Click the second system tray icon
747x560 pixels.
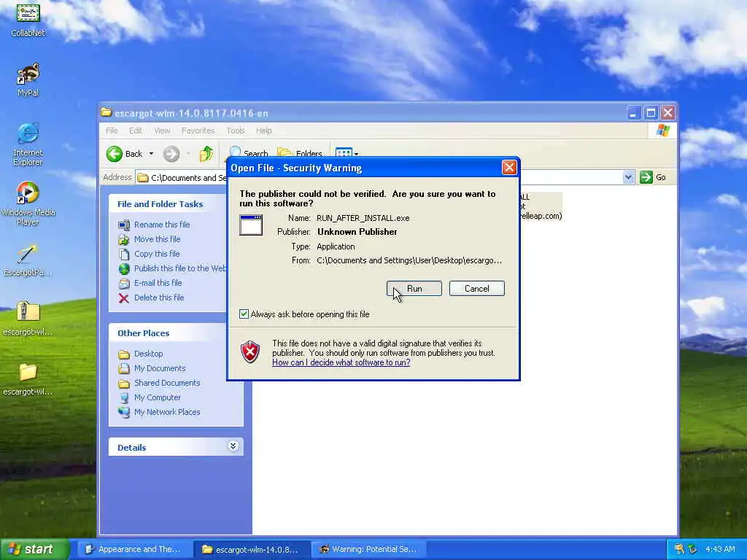click(x=692, y=549)
